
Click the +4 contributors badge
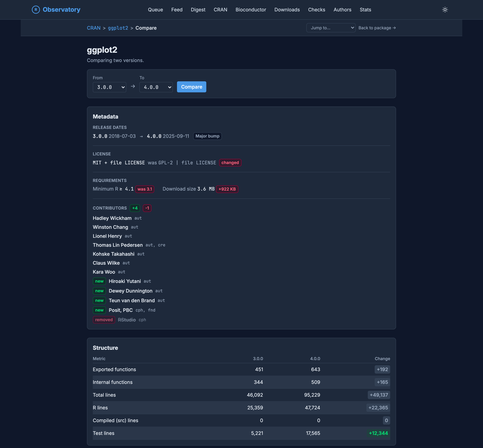[x=135, y=208]
